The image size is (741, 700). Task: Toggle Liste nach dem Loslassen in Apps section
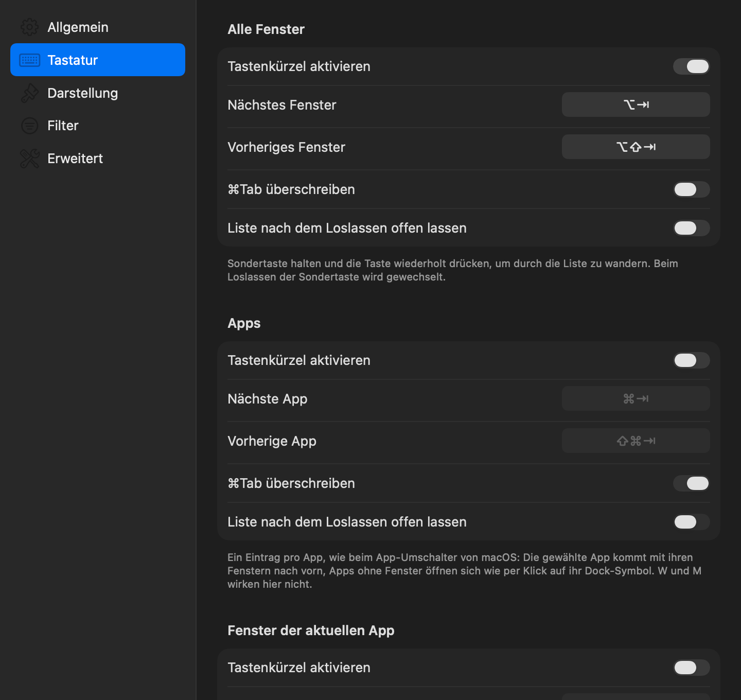[x=692, y=522]
